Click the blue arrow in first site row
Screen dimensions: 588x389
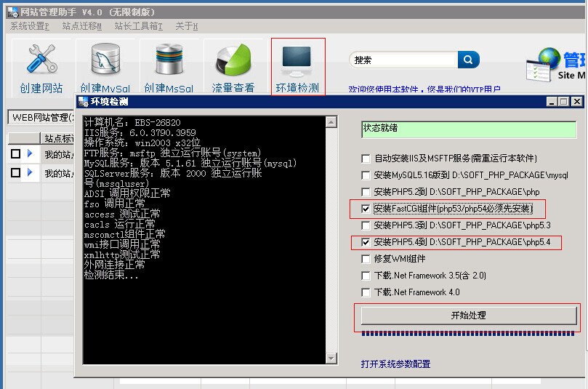pyautogui.click(x=30, y=154)
